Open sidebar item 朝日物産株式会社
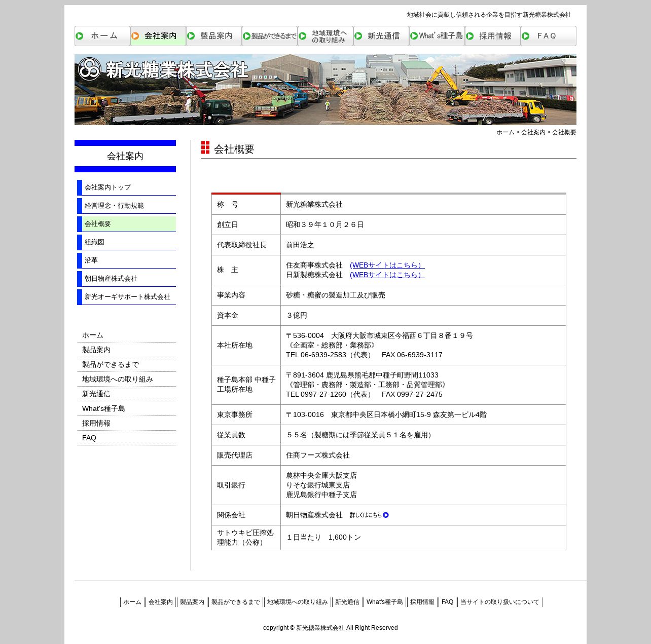The height and width of the screenshot is (644, 651). point(127,279)
